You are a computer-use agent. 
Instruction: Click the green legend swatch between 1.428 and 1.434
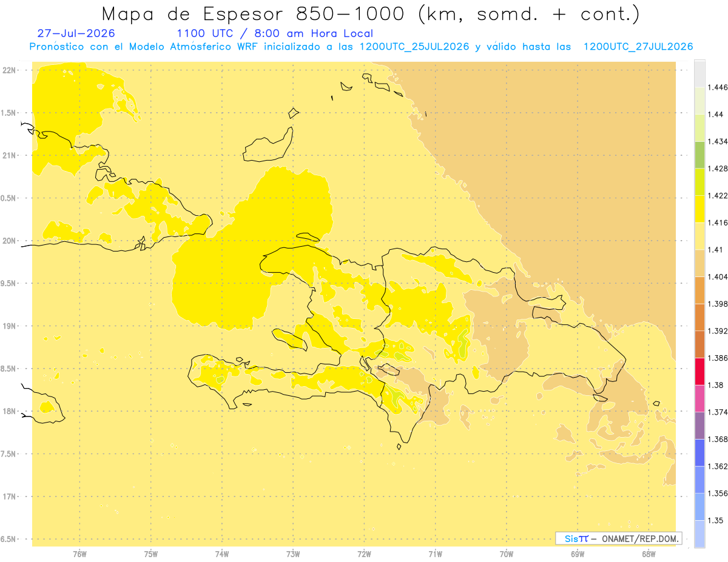[699, 155]
